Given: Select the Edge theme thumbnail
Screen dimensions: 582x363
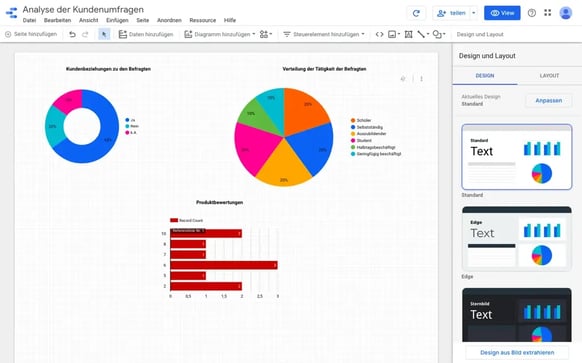Looking at the screenshot, I should click(517, 239).
